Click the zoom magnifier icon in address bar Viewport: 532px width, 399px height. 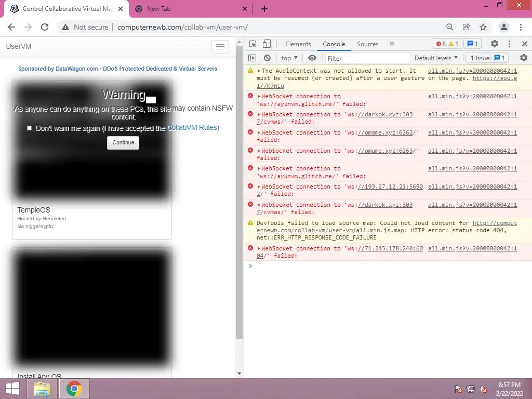(450, 27)
